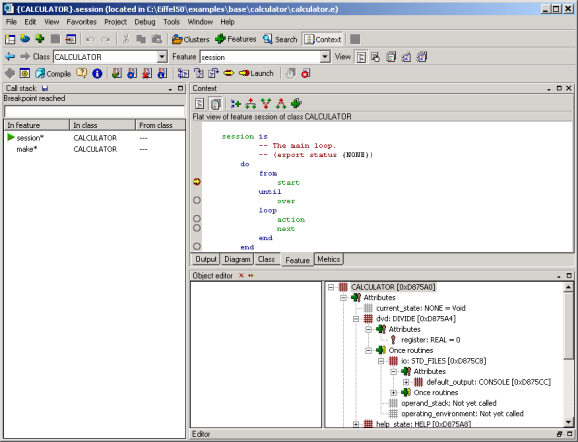Open the Feature name dropdown

(x=324, y=57)
